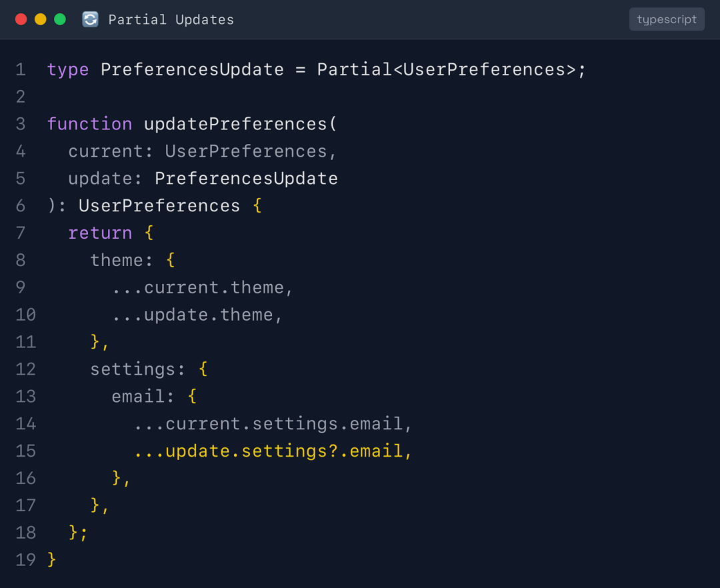Image resolution: width=720 pixels, height=588 pixels.
Task: Click line number 19 in gutter
Action: (x=25, y=559)
